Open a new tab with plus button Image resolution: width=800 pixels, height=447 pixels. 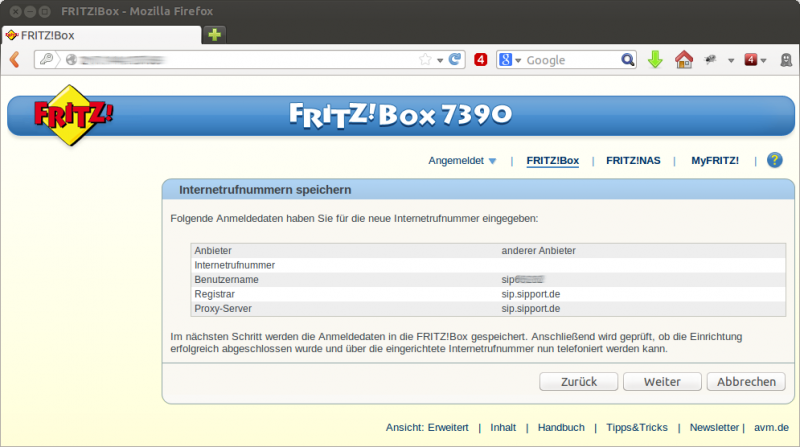click(214, 35)
